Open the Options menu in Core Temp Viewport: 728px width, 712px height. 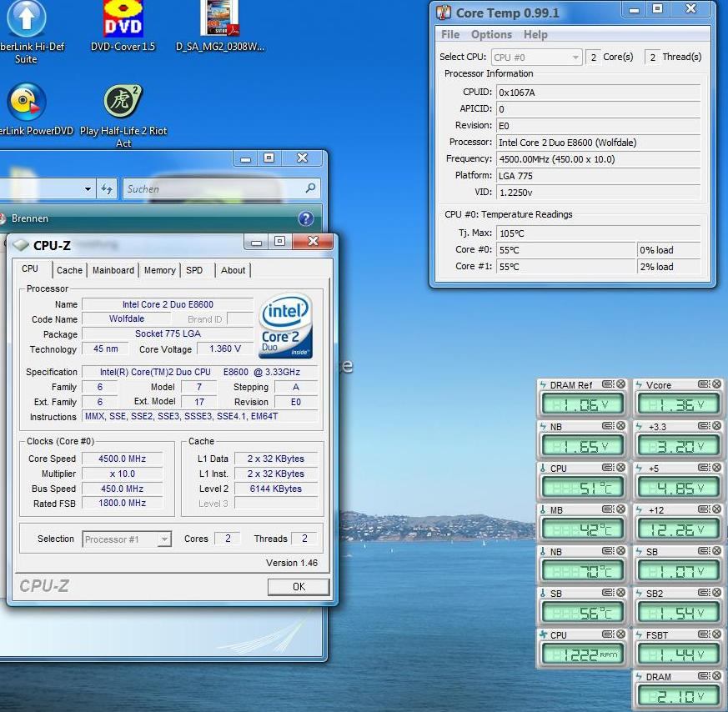[491, 34]
